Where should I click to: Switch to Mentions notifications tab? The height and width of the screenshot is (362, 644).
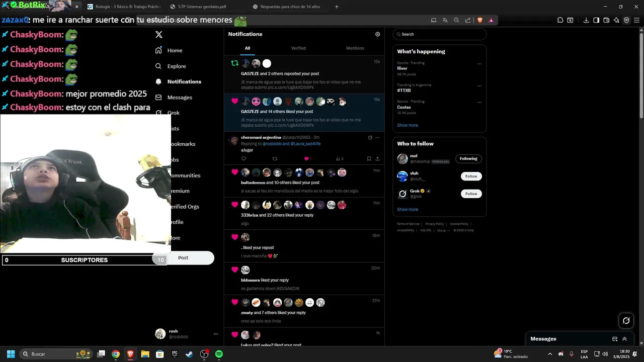[x=355, y=48]
